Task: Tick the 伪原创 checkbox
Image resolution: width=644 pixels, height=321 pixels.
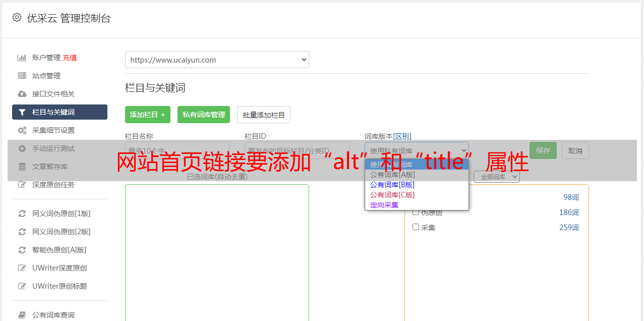Action: click(x=416, y=212)
